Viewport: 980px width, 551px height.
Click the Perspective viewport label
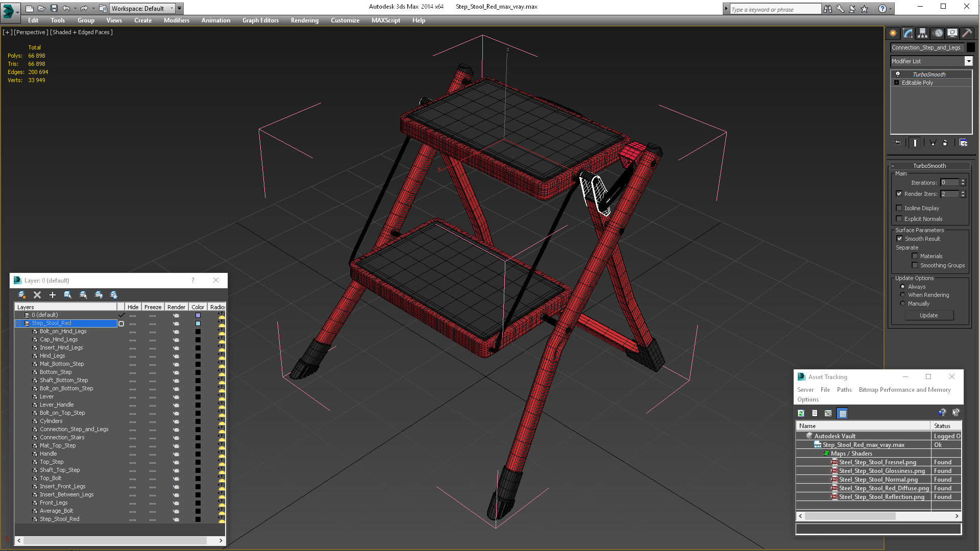31,32
